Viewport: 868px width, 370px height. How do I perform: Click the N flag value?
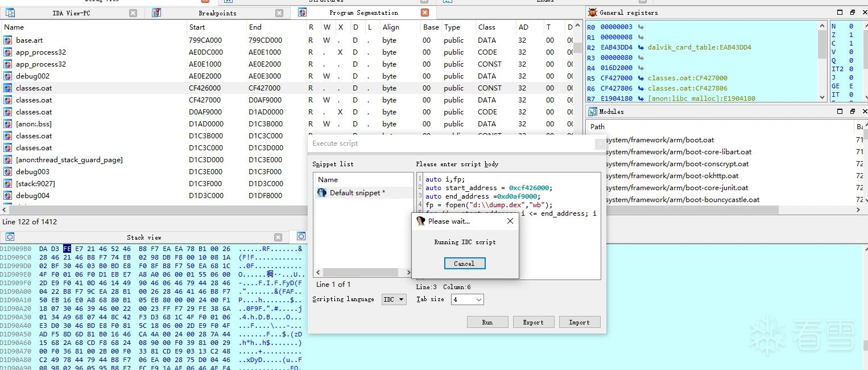851,26
